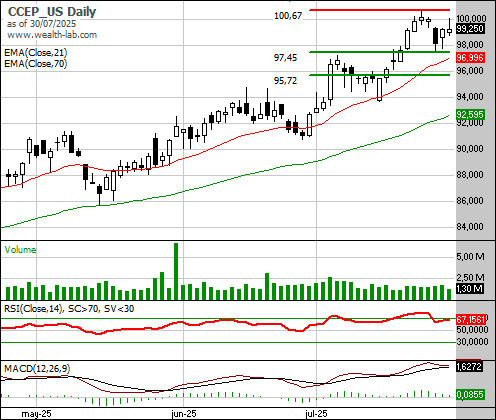Click the 96,000 price axis label
The height and width of the screenshot is (420, 496).
470,71
